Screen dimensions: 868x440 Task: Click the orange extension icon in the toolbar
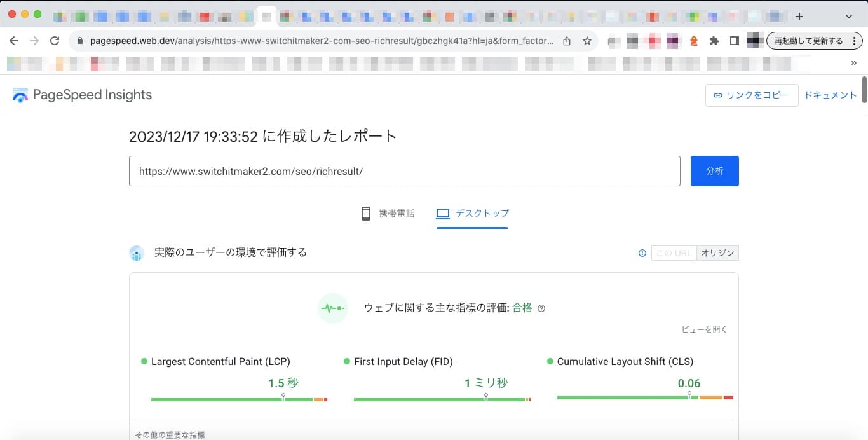point(694,41)
